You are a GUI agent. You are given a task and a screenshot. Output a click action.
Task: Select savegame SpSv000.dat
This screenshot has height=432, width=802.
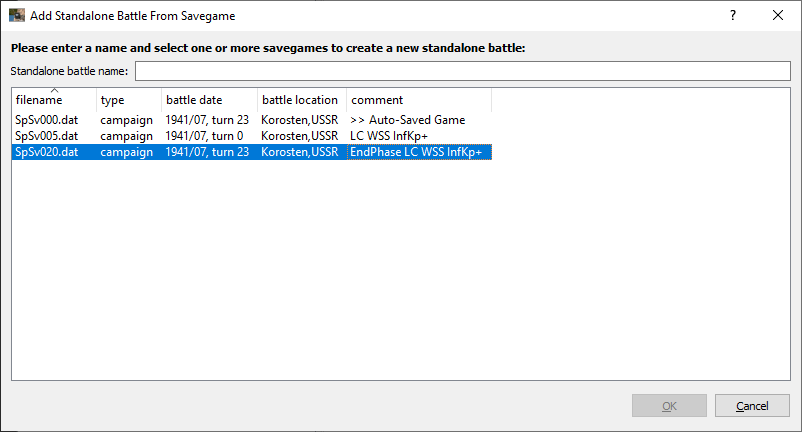pyautogui.click(x=46, y=120)
